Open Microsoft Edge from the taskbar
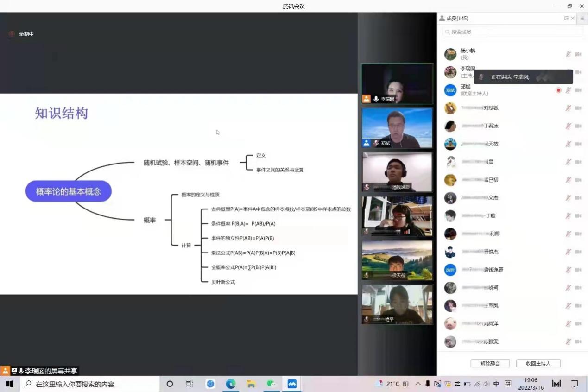This screenshot has height=392, width=588. (231, 384)
